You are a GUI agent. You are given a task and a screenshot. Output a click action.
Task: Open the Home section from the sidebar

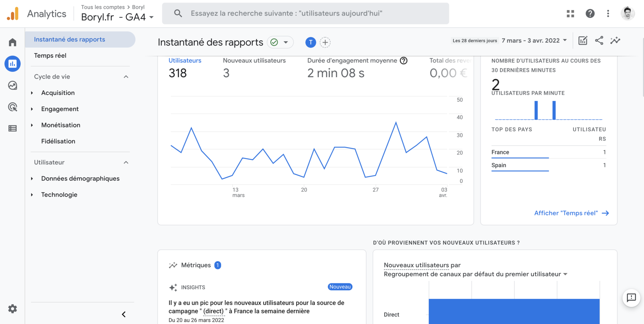(12, 42)
